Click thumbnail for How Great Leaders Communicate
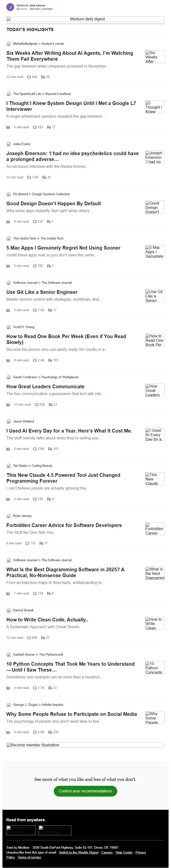Viewport: 171px width, 868px height. 155,390
